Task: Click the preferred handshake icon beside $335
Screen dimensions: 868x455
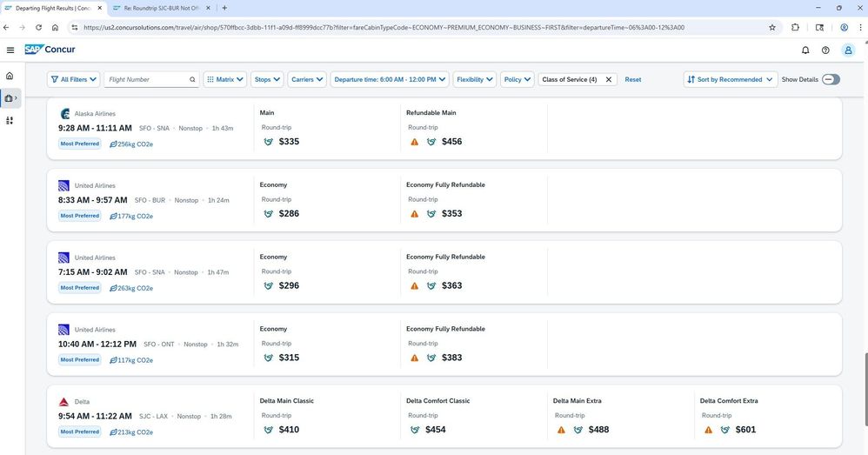Action: [x=269, y=142]
